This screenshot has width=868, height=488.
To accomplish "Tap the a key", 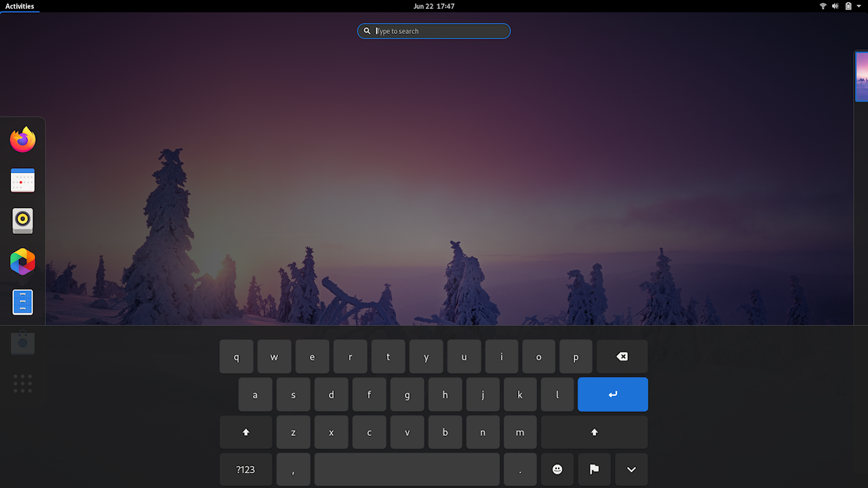I will point(255,394).
